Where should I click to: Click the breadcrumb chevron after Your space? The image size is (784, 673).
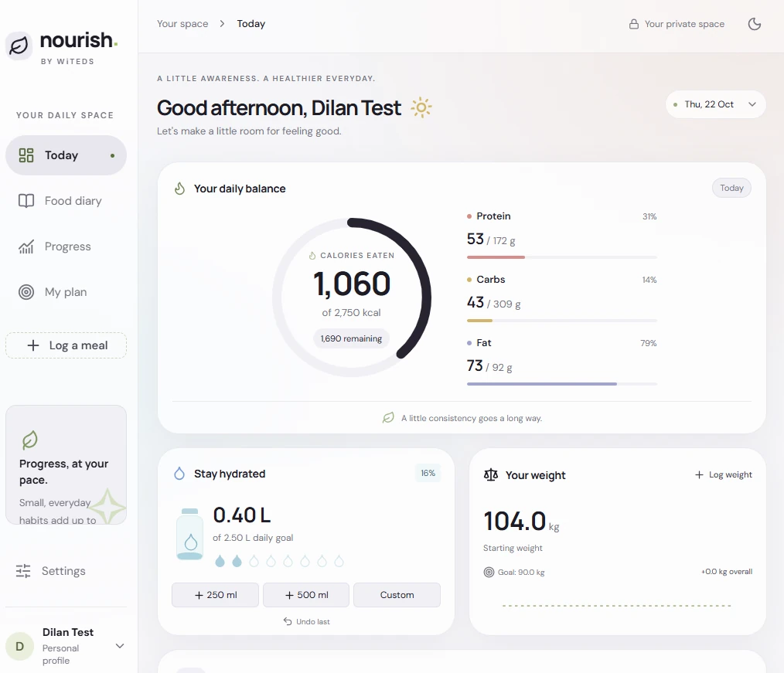tap(222, 23)
